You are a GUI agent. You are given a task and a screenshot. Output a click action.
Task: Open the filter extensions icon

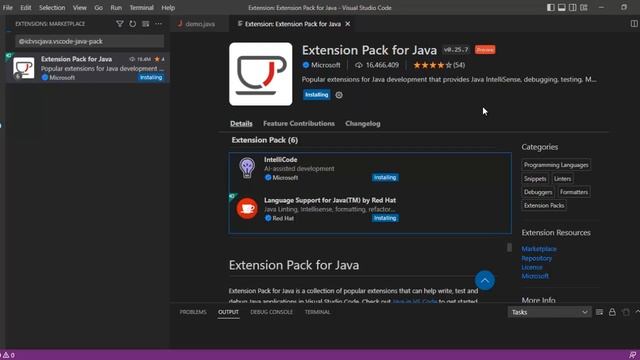120,24
